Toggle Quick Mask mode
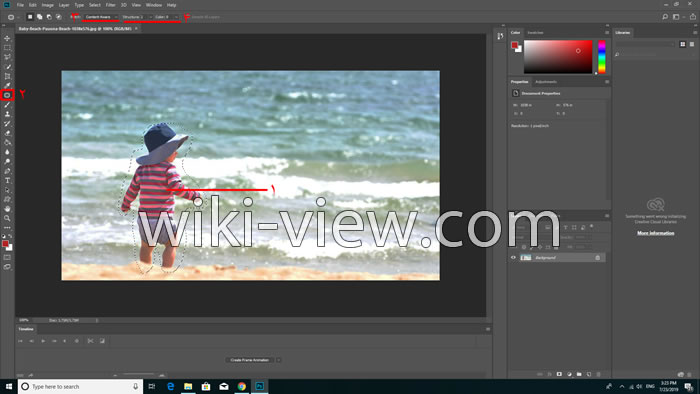700x394 pixels. point(7,257)
